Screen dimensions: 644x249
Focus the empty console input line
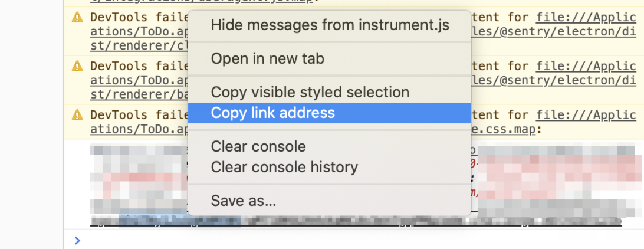pyautogui.click(x=354, y=240)
